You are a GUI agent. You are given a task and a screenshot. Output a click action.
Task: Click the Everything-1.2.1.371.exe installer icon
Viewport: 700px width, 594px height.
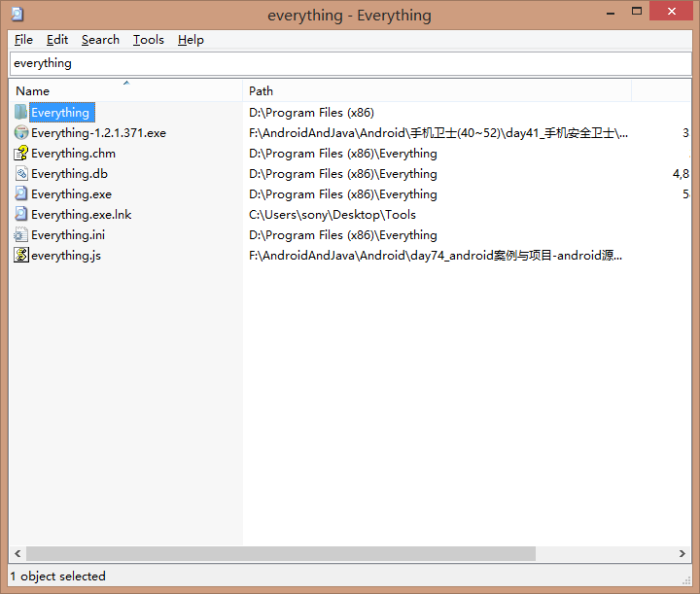point(21,132)
